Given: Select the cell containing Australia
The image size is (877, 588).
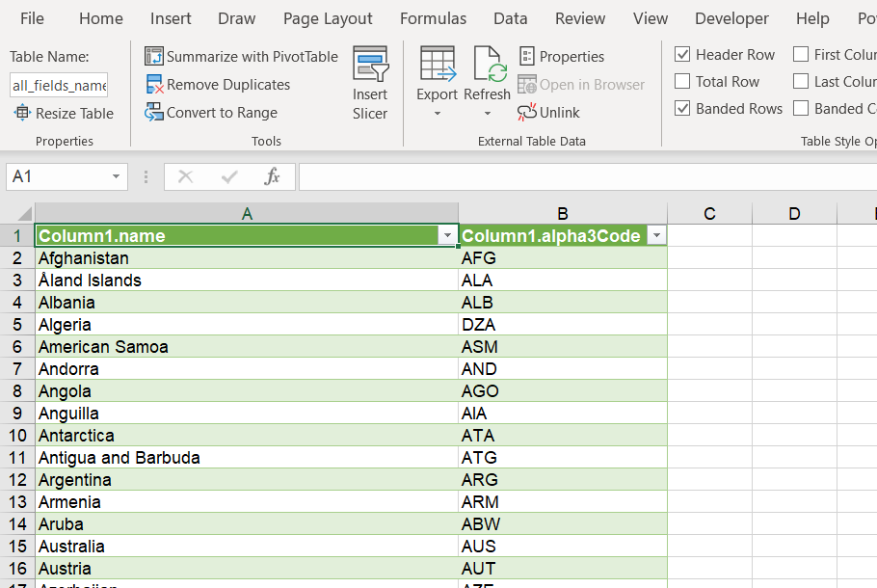Looking at the screenshot, I should click(247, 546).
